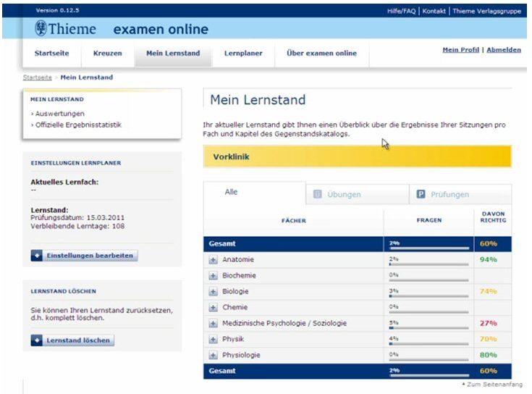Expand the Biologie subject row
This screenshot has height=394, width=532.
[x=213, y=292]
